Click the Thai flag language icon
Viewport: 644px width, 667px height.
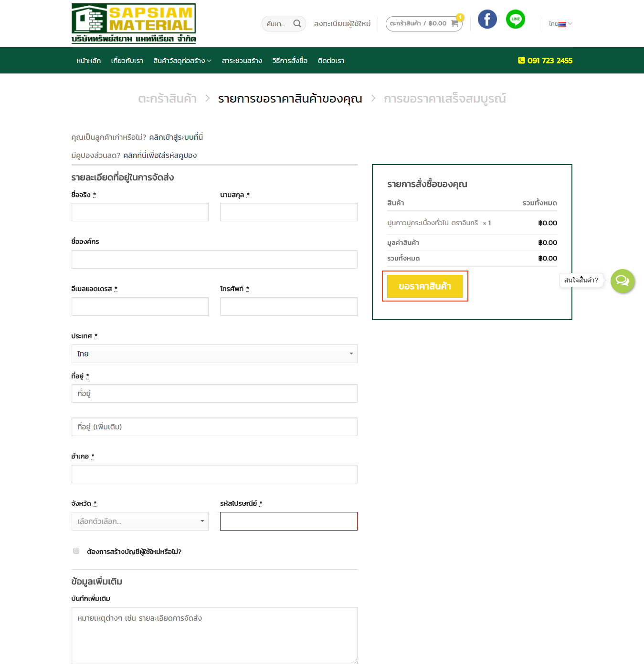coord(562,24)
